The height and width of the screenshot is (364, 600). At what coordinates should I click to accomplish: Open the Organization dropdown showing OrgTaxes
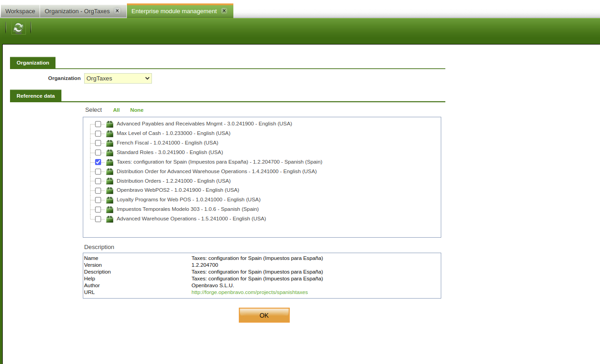[x=118, y=79]
